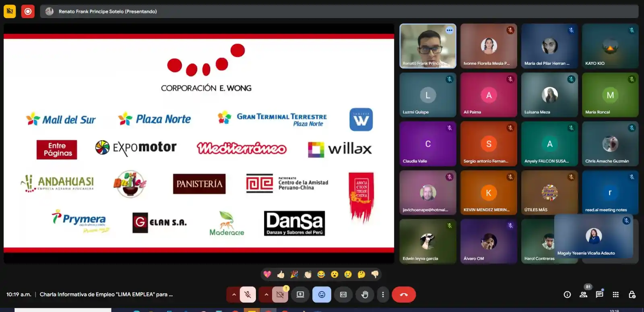Expand video settings arrow beside camera

pos(266,295)
